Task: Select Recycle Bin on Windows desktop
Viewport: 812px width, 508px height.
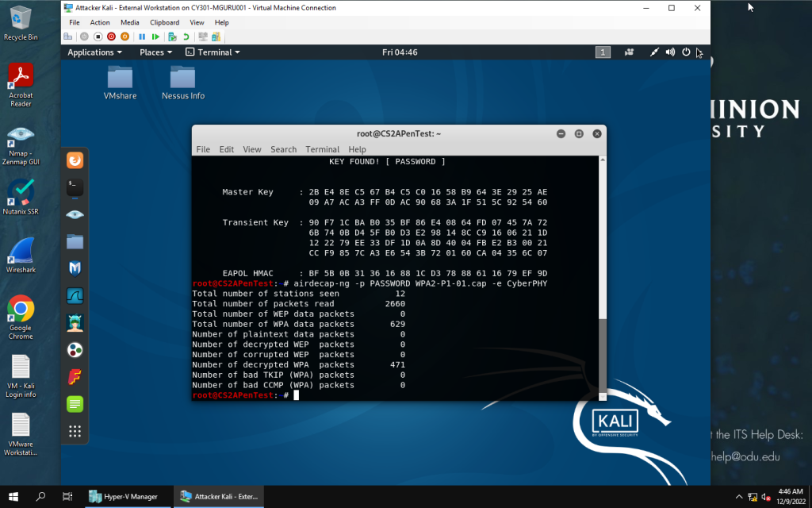Action: [21, 23]
